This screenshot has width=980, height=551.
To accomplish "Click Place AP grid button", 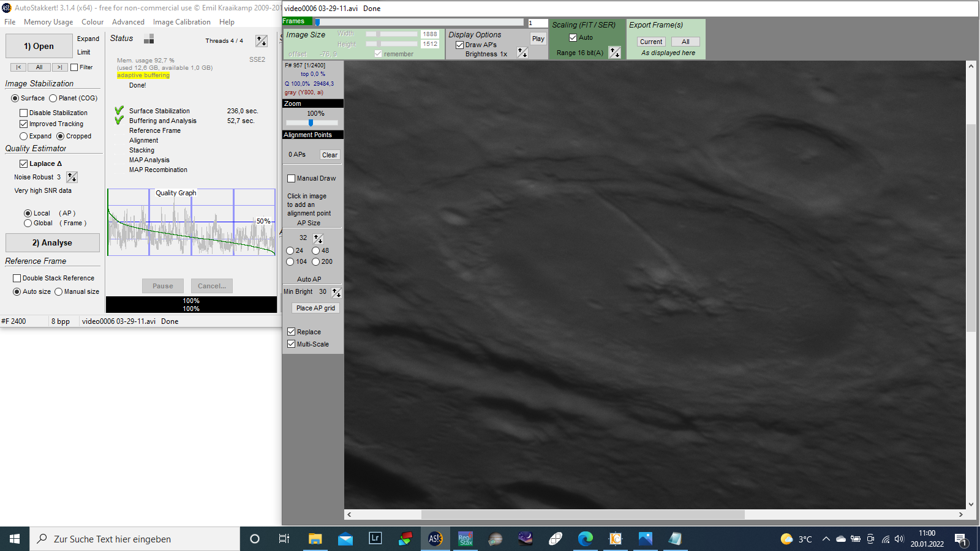I will [315, 308].
